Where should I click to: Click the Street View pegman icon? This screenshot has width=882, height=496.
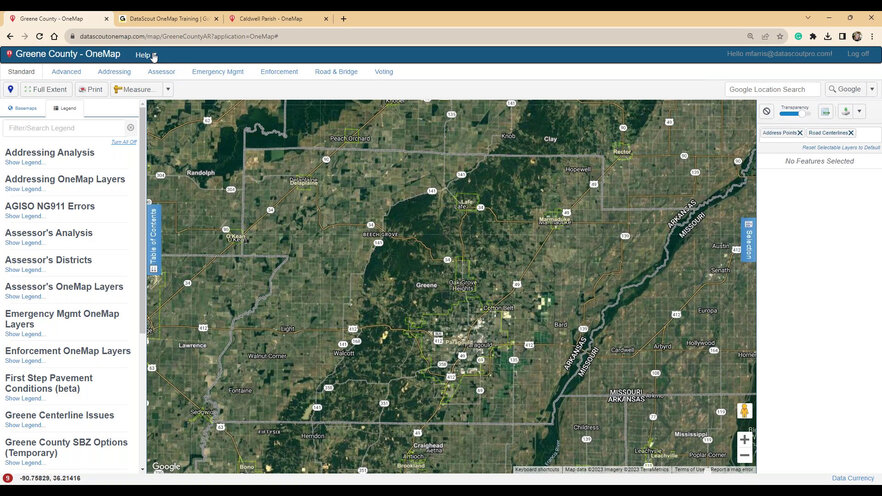pyautogui.click(x=744, y=411)
